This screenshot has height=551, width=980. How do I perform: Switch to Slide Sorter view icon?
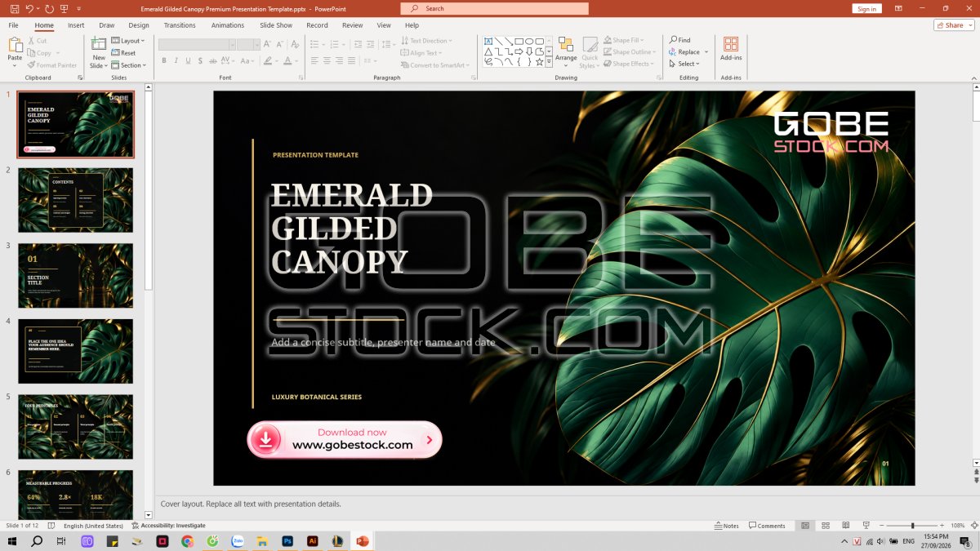tap(825, 526)
